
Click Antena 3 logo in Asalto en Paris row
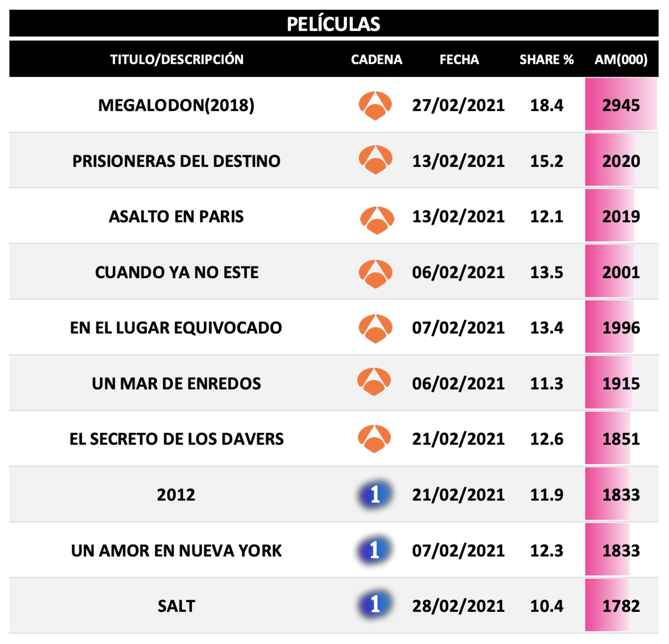coord(377,220)
